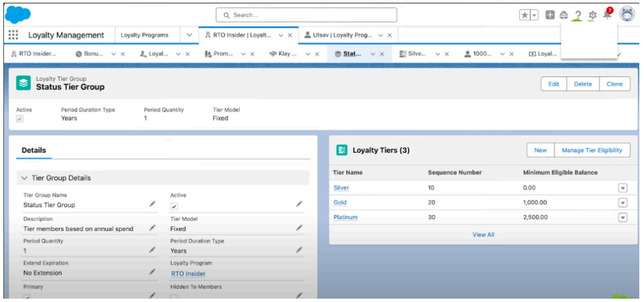Click the Help question mark icon

point(578,15)
